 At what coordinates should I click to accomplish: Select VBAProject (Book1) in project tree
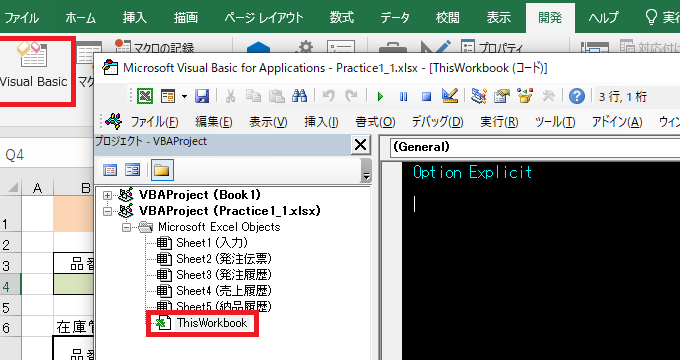pyautogui.click(x=200, y=195)
